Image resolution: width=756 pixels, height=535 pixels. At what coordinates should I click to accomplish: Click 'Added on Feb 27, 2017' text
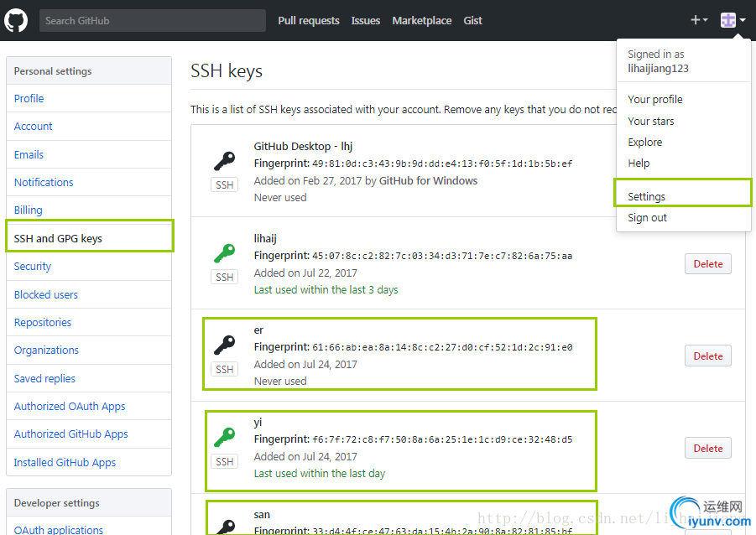click(308, 181)
